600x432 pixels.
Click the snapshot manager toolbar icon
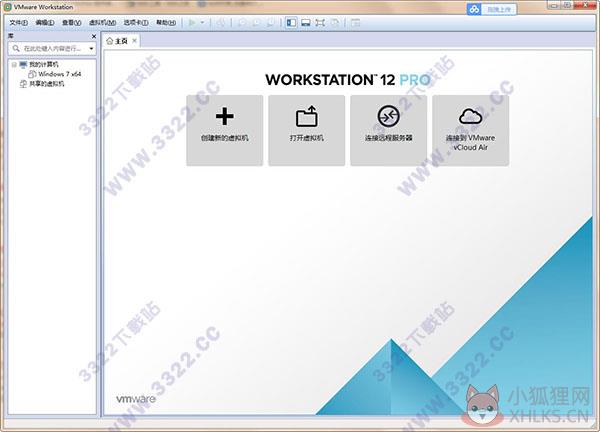pos(270,23)
